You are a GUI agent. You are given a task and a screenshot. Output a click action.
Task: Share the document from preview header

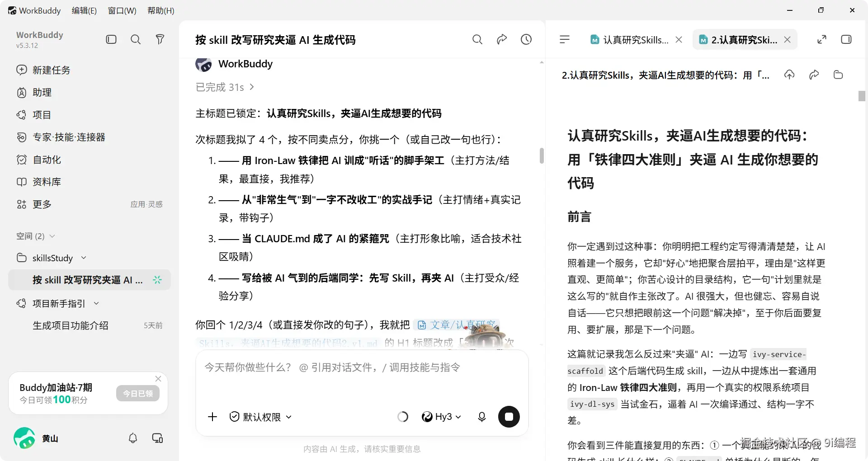[814, 75]
